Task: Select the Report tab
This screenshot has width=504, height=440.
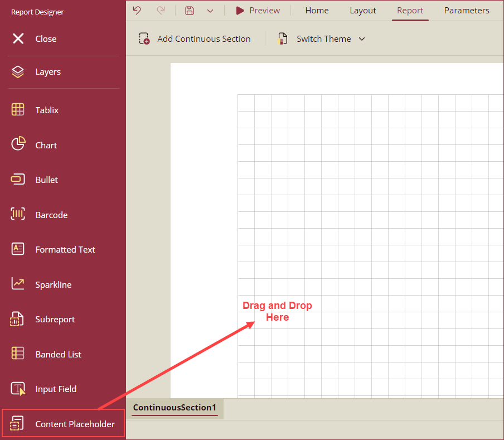Action: [410, 11]
